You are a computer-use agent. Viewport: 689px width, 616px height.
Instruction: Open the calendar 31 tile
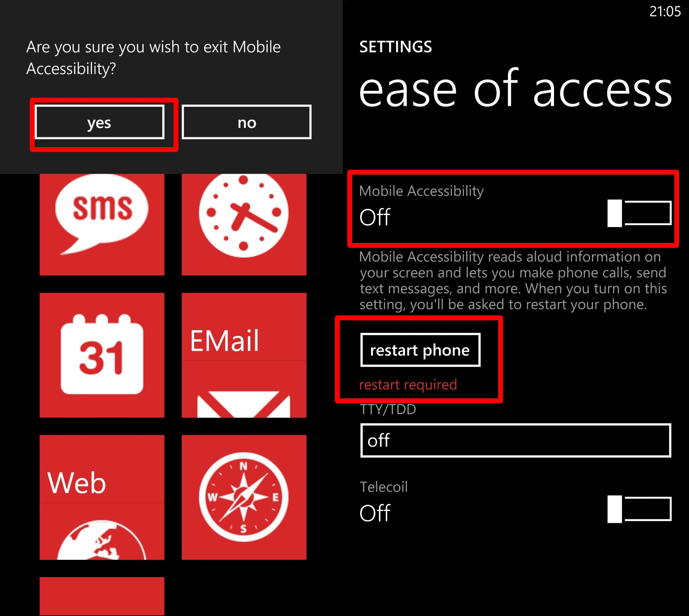(x=102, y=355)
